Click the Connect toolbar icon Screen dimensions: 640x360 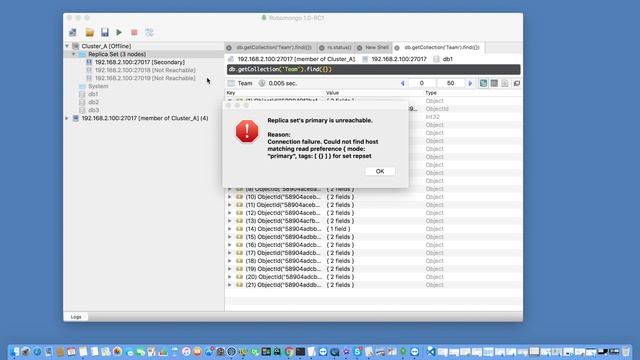(x=73, y=32)
